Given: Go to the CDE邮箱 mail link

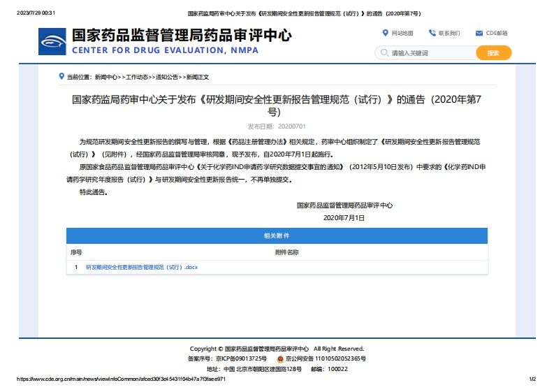Looking at the screenshot, I should (497, 33).
